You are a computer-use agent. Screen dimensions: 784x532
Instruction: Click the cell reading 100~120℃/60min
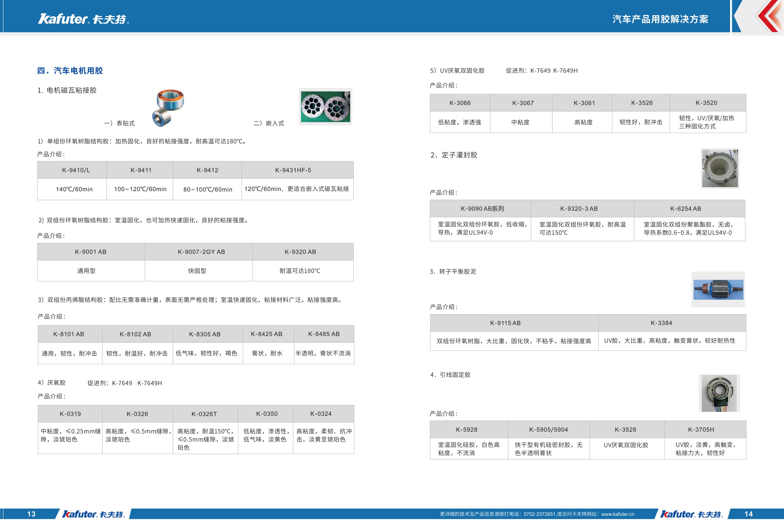[x=140, y=189]
